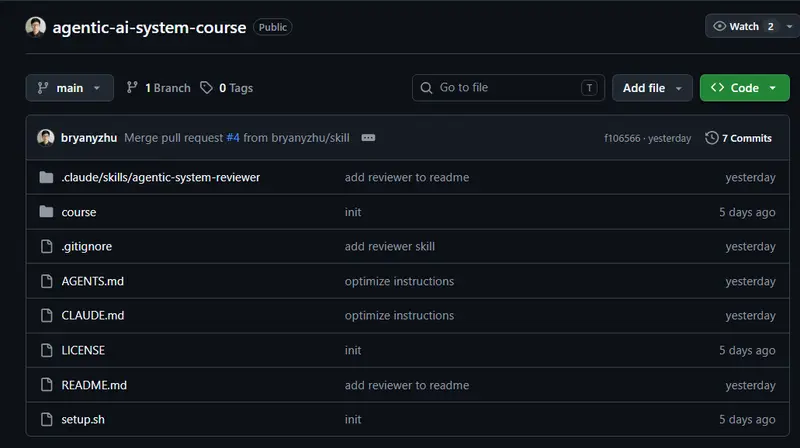Open 'init' commit message in LICENSE row
The image size is (800, 448).
pyautogui.click(x=353, y=350)
